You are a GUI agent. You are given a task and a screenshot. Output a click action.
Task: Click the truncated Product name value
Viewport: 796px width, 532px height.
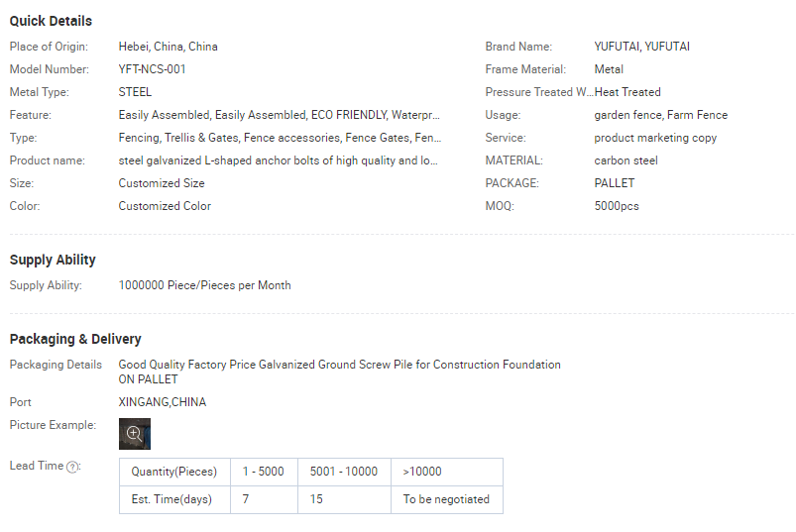coord(278,160)
